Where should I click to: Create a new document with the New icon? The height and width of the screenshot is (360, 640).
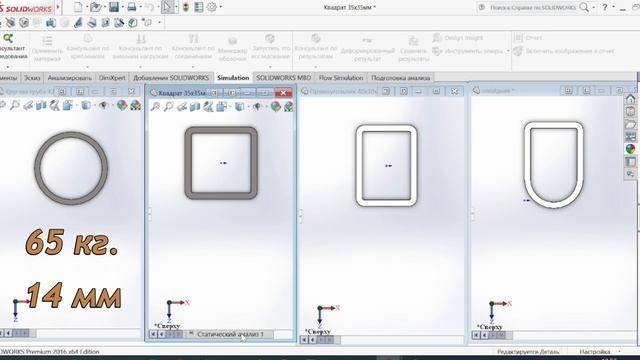coord(78,7)
